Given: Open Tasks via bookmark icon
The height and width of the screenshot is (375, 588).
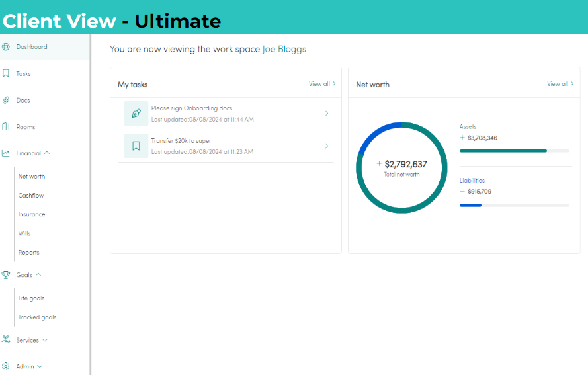Looking at the screenshot, I should coord(6,73).
